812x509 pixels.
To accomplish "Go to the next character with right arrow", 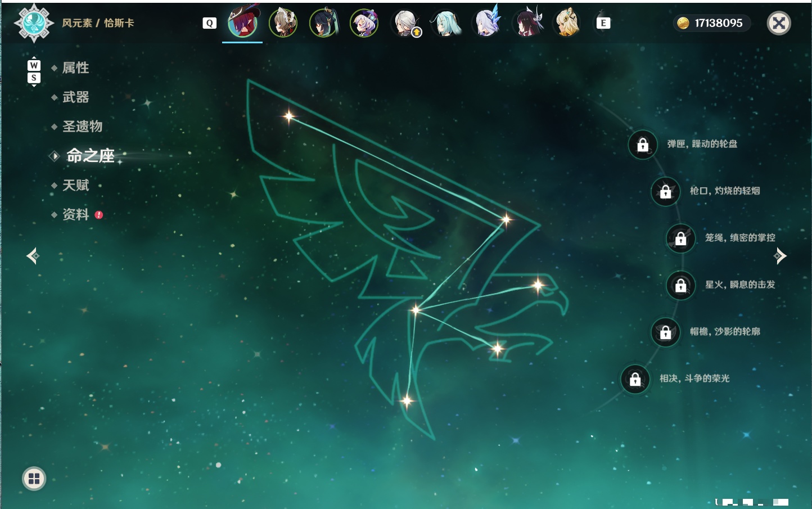I will click(x=780, y=256).
